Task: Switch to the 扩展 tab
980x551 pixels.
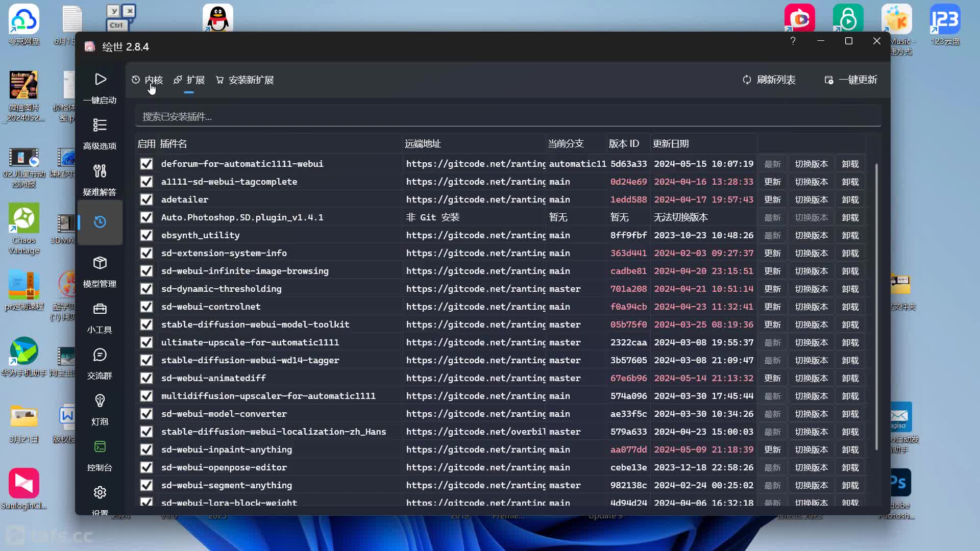Action: [189, 80]
